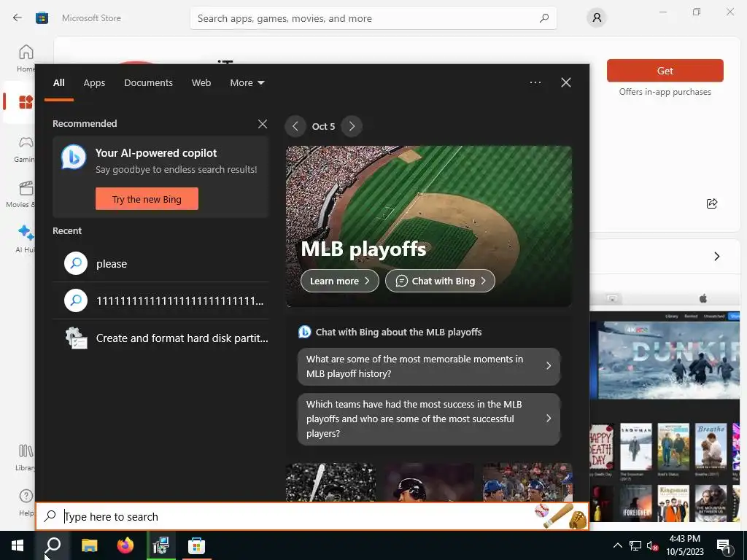Open the notification center icon
The height and width of the screenshot is (560, 747).
click(x=723, y=545)
